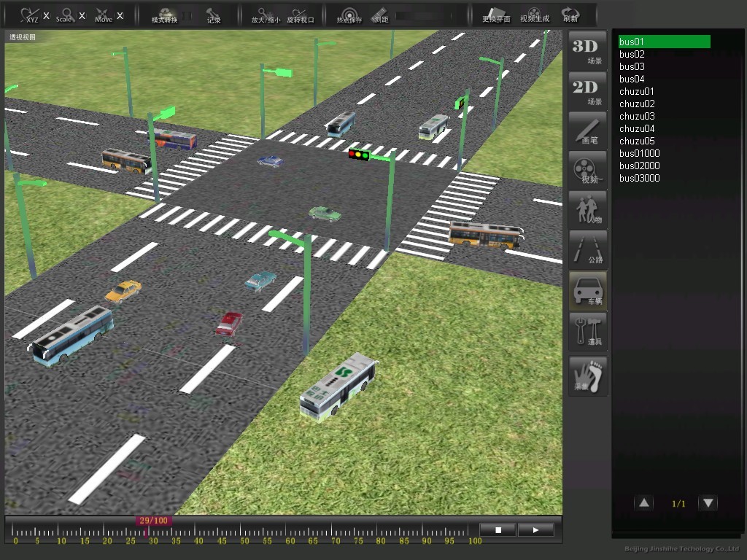Select the traffic light in the intersection
This screenshot has height=560, width=747.
tap(359, 155)
